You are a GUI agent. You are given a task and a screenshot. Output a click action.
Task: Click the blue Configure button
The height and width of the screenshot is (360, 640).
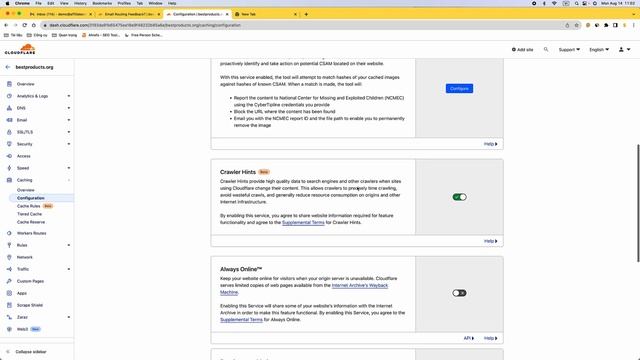(x=459, y=89)
